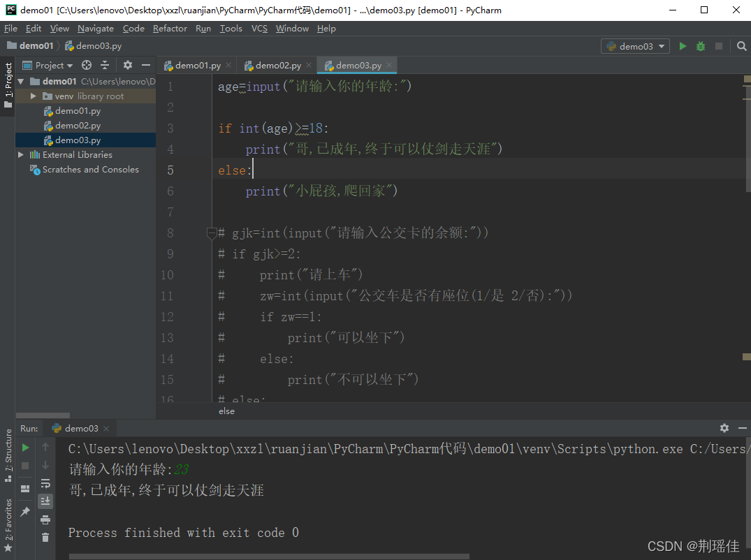Toggle scroll-to-end in the Run console
The width and height of the screenshot is (751, 560).
click(x=45, y=501)
